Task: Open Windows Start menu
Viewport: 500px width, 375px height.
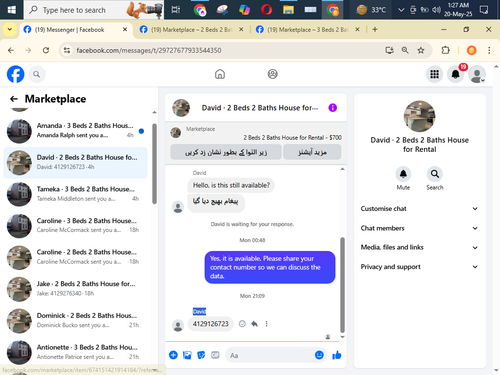Action: coord(12,10)
